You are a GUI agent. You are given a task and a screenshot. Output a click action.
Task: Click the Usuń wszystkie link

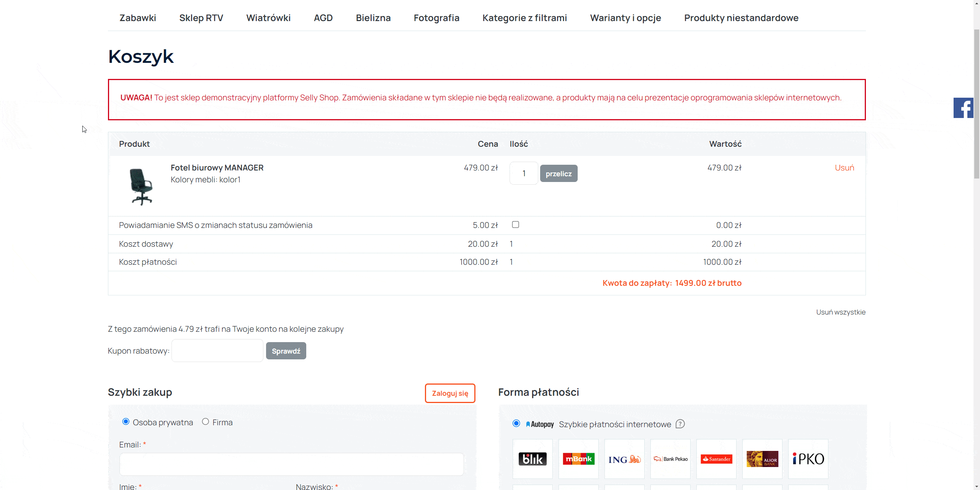841,312
